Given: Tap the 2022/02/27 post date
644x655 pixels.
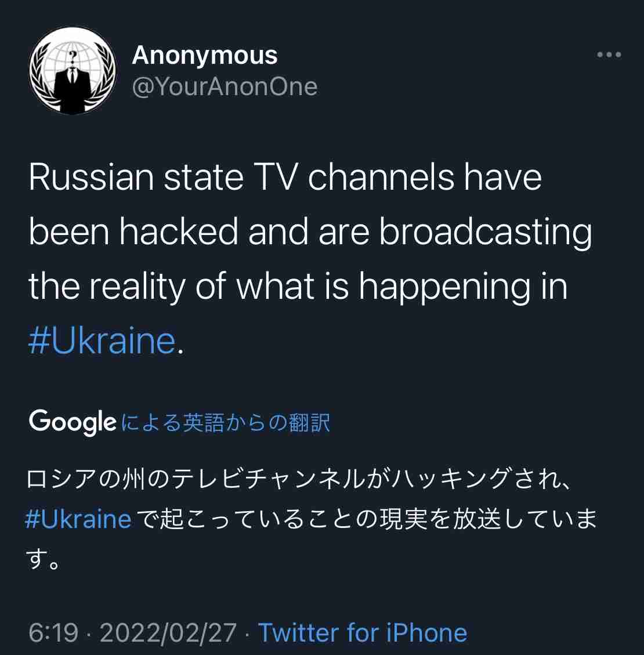Looking at the screenshot, I should 168,632.
